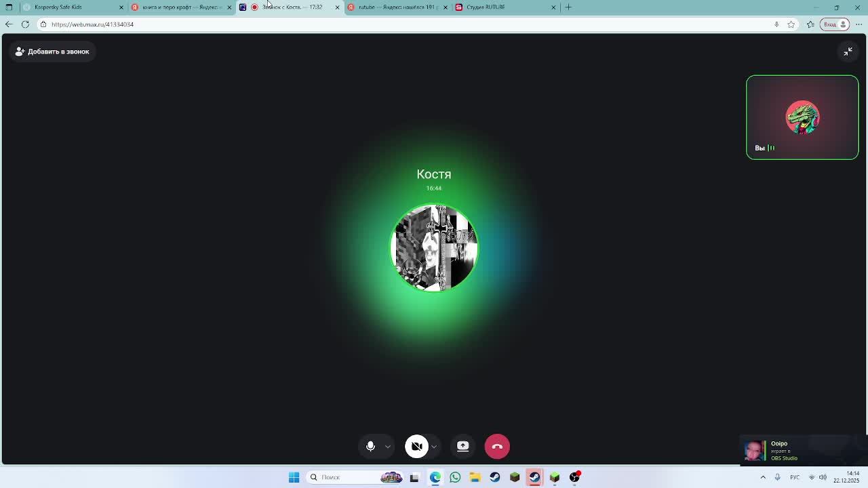Click the system tray microphone icon
868x488 pixels.
(777, 477)
